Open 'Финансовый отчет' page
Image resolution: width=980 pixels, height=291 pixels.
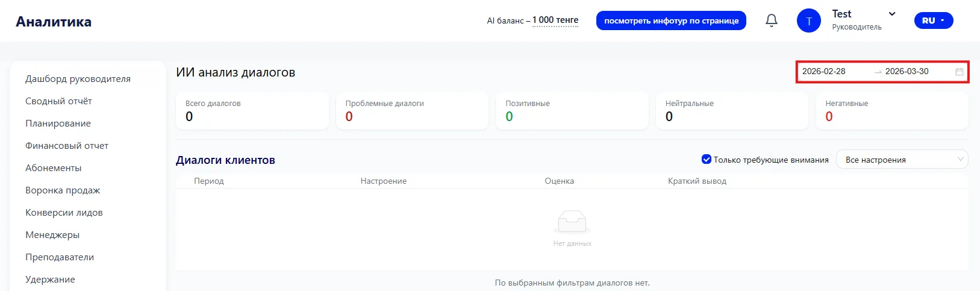point(67,146)
